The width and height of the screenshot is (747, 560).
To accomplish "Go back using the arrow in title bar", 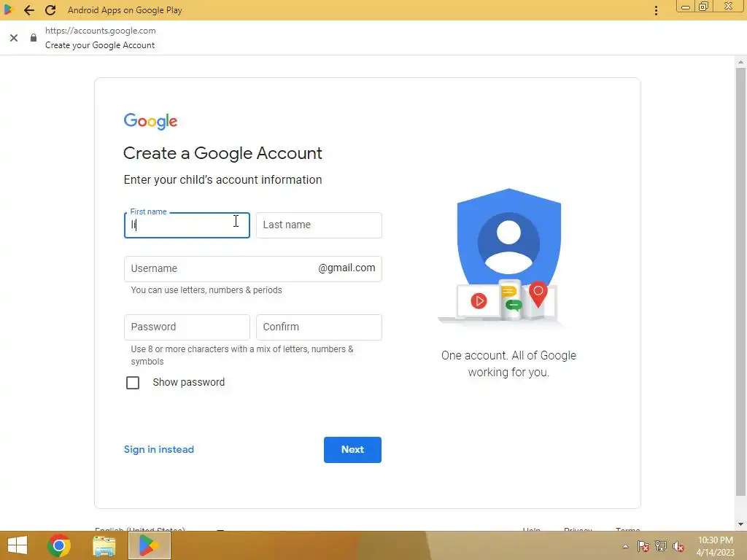I will 29,10.
